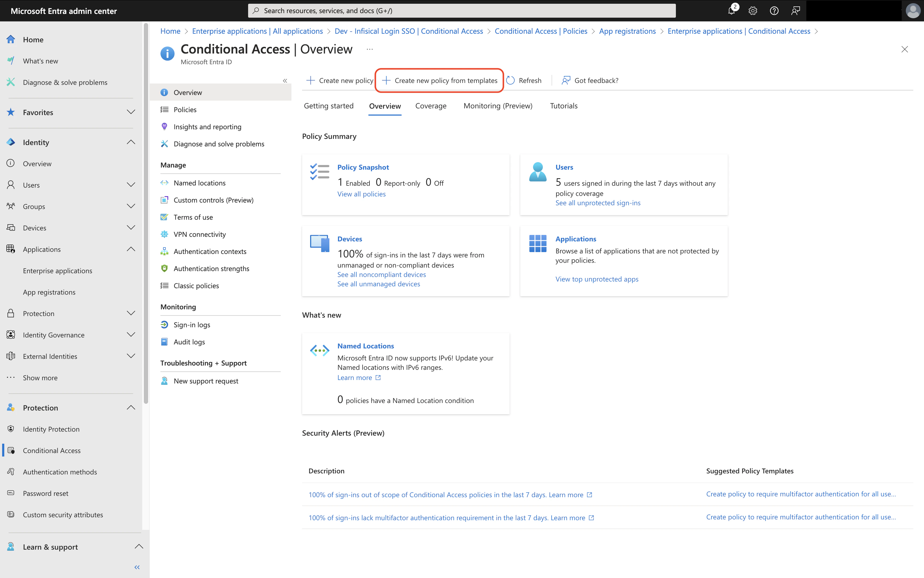
Task: Click the Home house icon in sidebar
Action: (11, 39)
